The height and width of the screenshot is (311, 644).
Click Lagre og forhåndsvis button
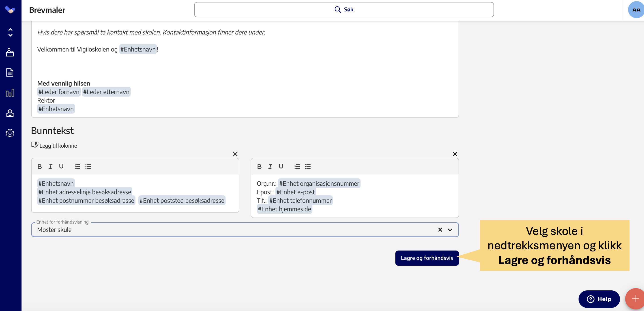point(427,258)
